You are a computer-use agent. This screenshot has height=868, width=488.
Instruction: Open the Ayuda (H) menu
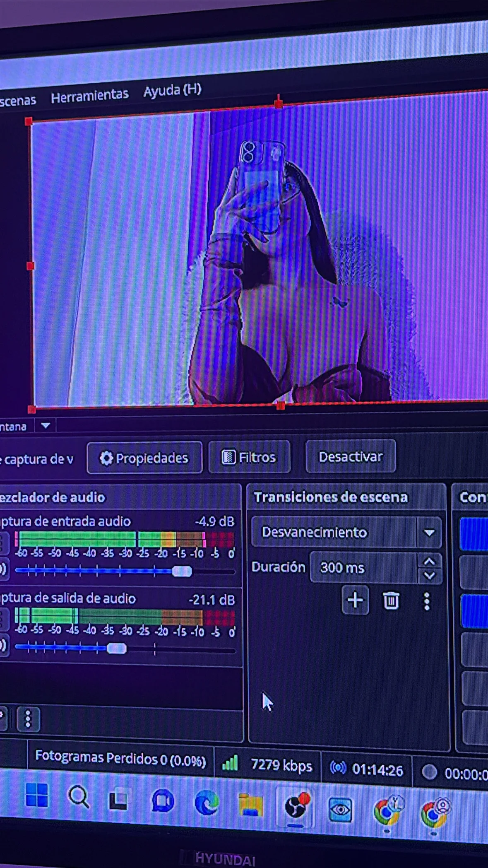click(172, 90)
